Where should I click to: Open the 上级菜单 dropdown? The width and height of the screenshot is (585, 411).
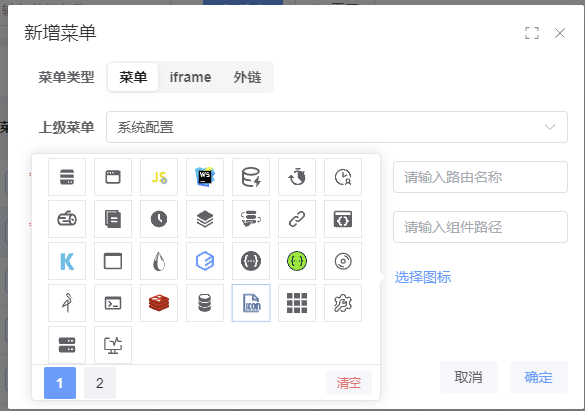[x=337, y=127]
